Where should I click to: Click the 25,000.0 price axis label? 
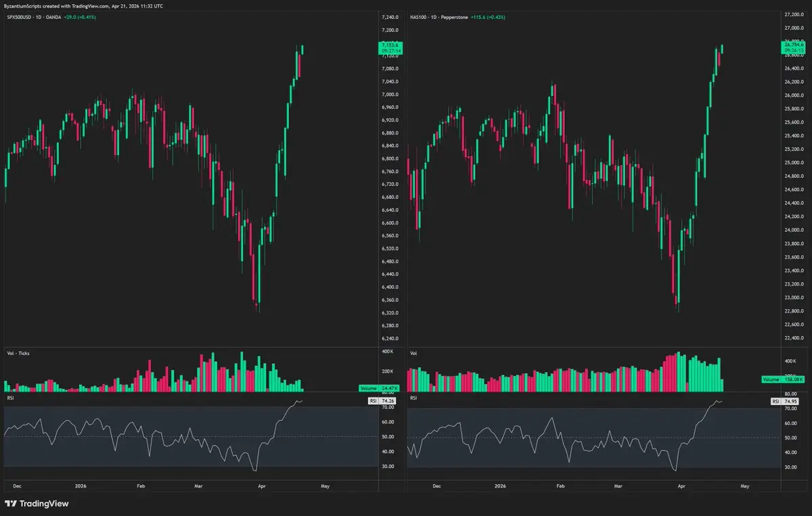pyautogui.click(x=793, y=163)
